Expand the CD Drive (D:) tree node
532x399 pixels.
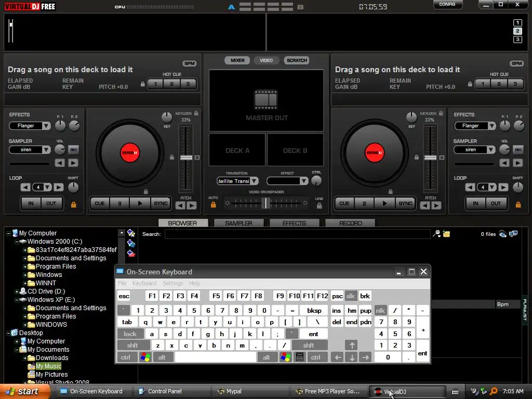coord(17,291)
